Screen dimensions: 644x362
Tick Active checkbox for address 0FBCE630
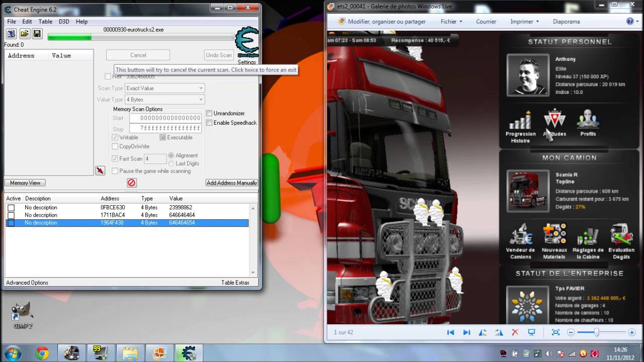11,208
